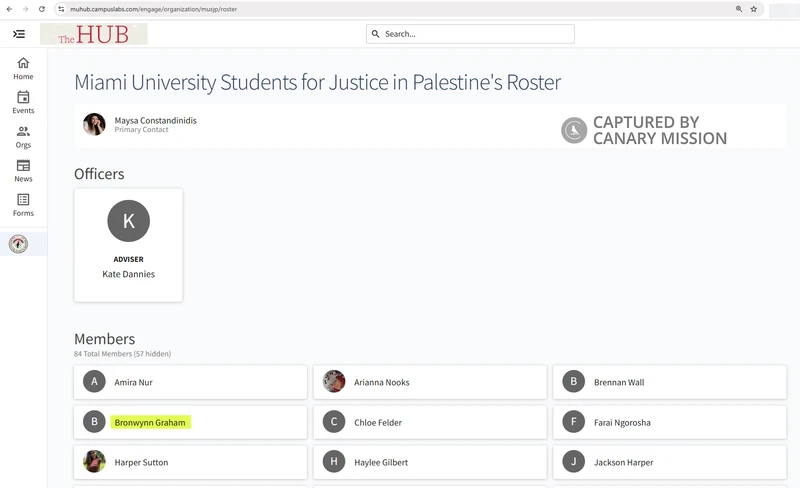Open Forms in the sidebar
The height and width of the screenshot is (488, 800).
click(23, 205)
